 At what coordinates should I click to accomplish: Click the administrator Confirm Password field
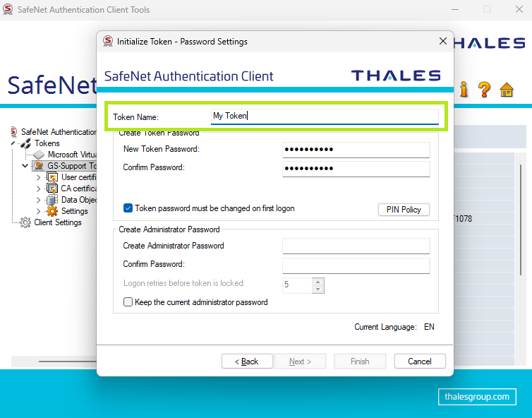tap(356, 265)
